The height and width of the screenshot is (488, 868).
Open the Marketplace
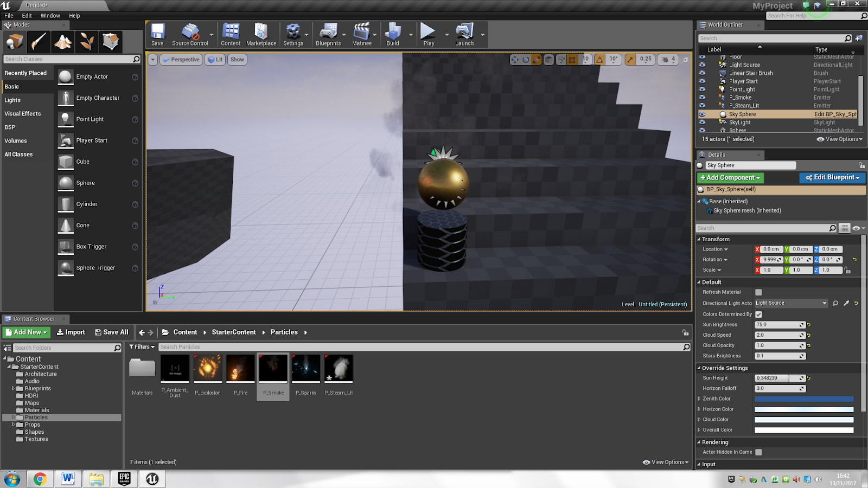click(261, 35)
